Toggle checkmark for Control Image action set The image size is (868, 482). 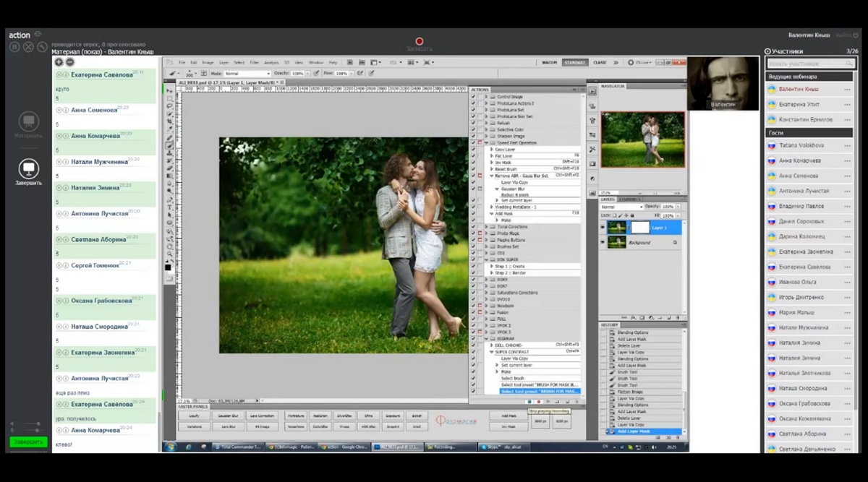473,97
